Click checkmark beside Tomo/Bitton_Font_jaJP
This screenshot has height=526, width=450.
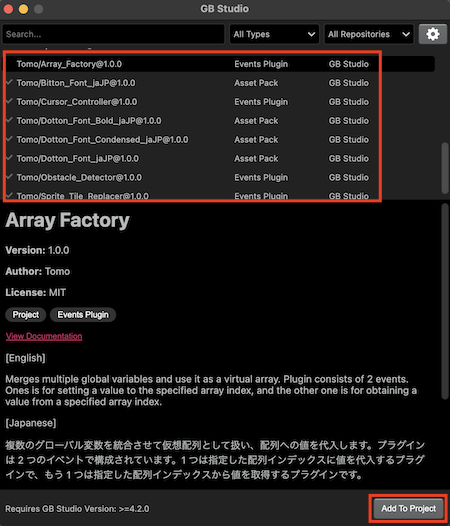[9, 82]
